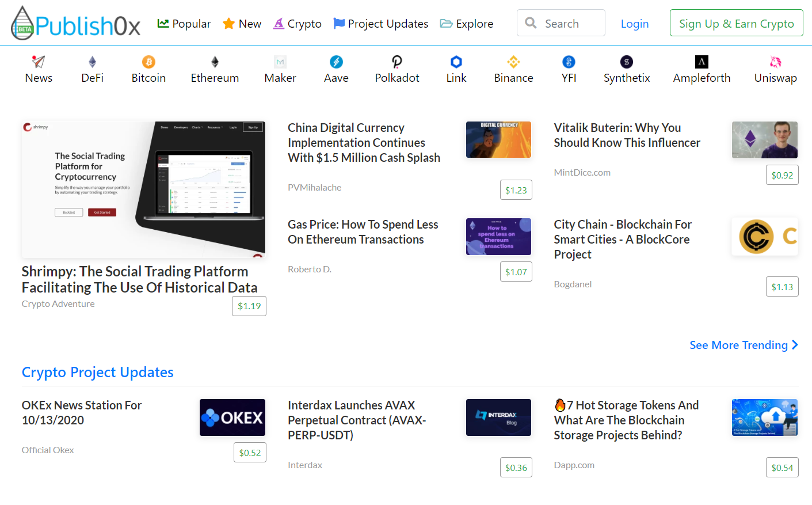Click the Binance category icon
Viewport: 812px width, 505px height.
(x=513, y=62)
